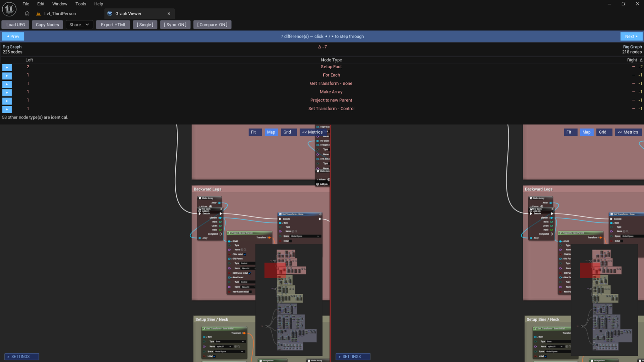The height and width of the screenshot is (362, 644).
Task: Click search icon beside spine_01 in left graph
Action: [x=238, y=347]
